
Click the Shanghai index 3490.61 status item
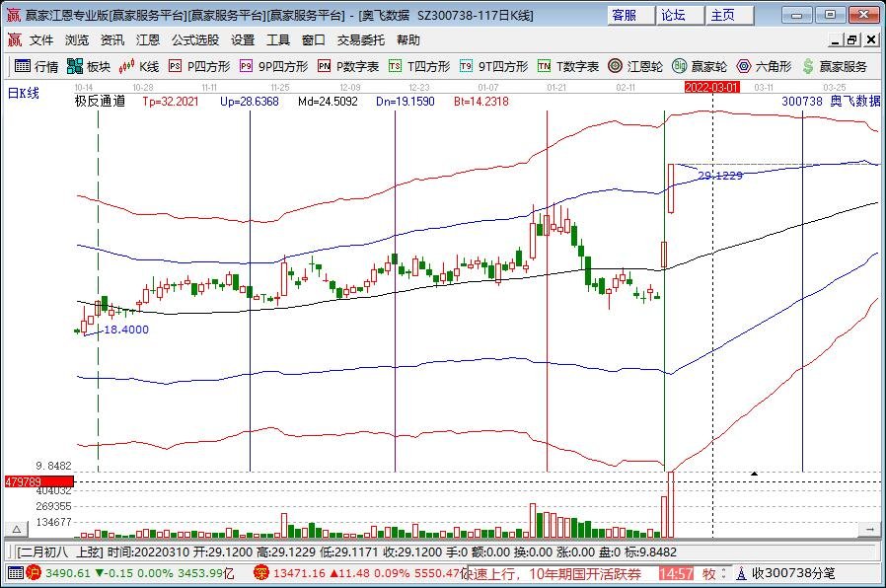pyautogui.click(x=69, y=573)
